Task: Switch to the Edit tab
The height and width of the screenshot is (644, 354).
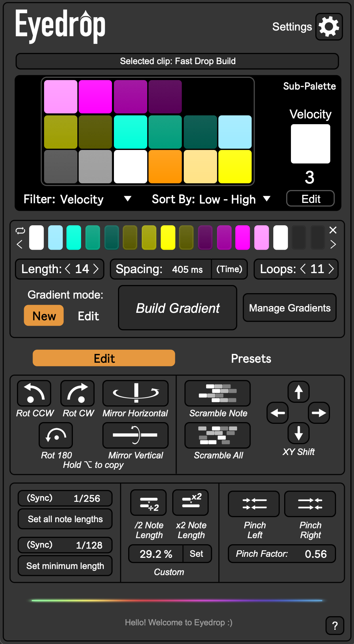Action: click(x=104, y=358)
